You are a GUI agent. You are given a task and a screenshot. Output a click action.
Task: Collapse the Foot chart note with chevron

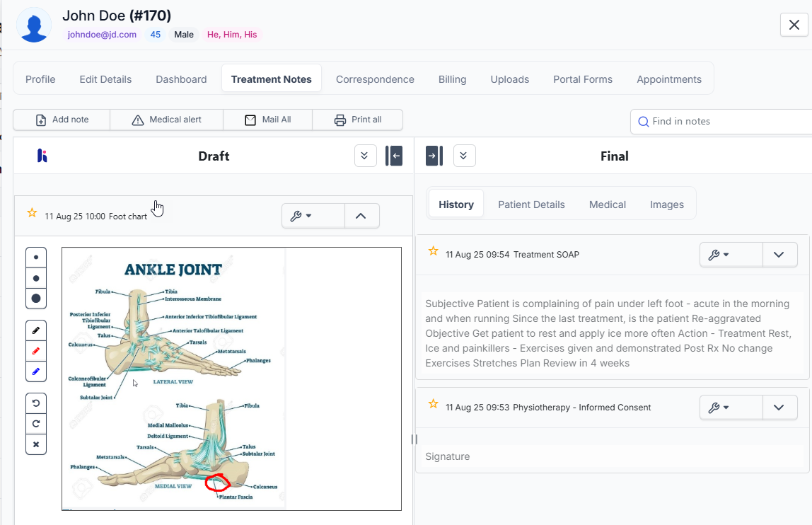coord(361,216)
